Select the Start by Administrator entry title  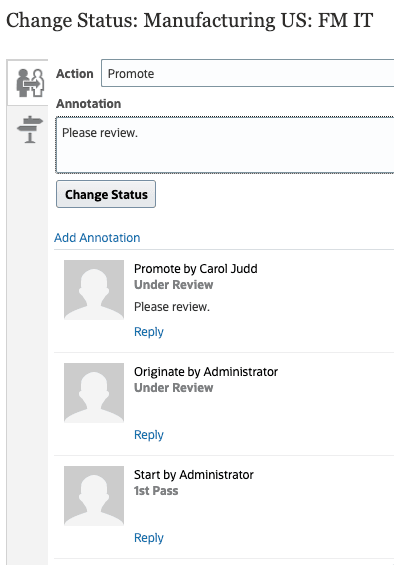[194, 475]
